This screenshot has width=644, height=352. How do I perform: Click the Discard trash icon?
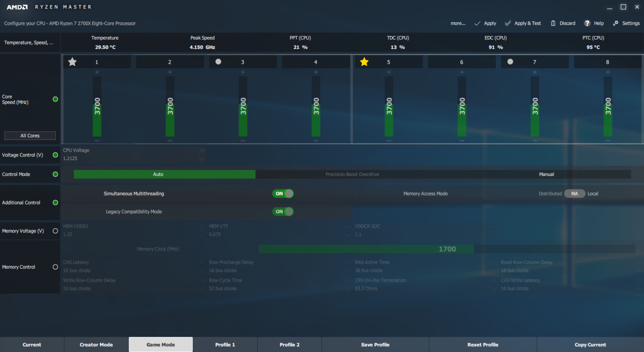[x=553, y=23]
